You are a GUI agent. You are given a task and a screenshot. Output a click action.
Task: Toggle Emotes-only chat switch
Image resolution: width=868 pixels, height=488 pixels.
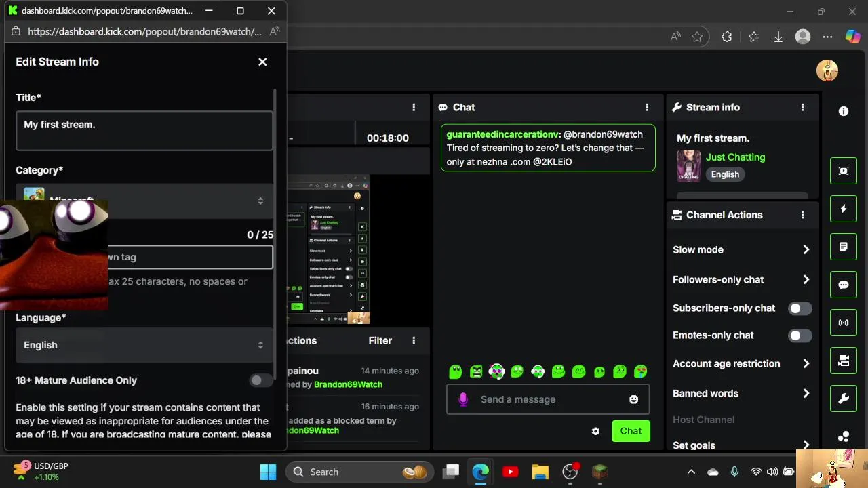[x=800, y=335]
